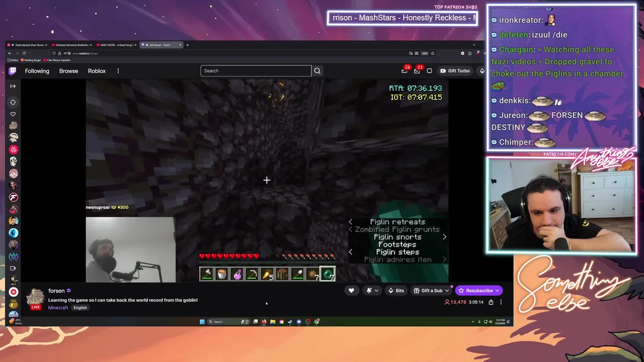The height and width of the screenshot is (362, 644).
Task: Select the first tab Fiesta Aymard
Action: click(28, 45)
